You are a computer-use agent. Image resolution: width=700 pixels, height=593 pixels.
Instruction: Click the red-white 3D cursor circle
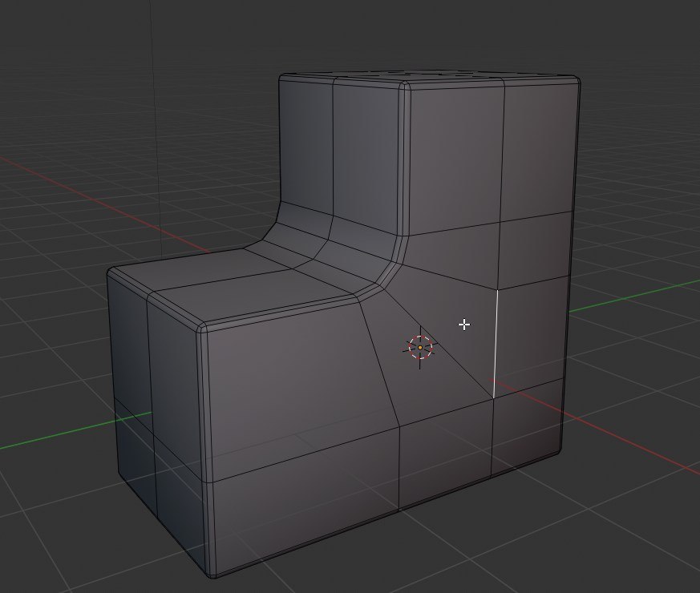point(420,347)
